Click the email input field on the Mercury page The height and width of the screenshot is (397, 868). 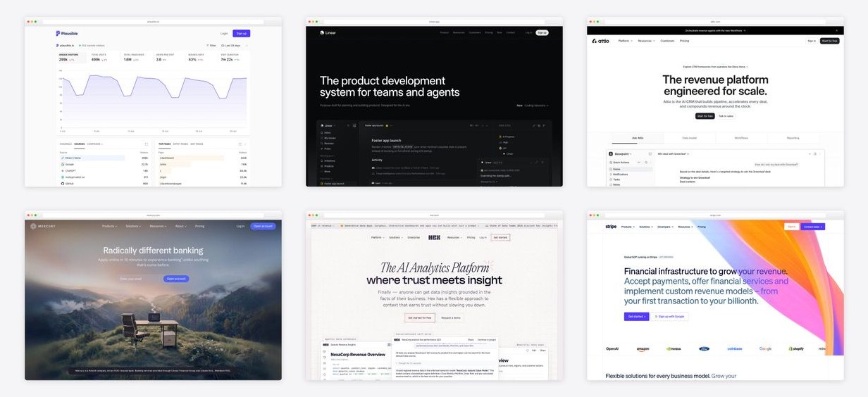139,279
